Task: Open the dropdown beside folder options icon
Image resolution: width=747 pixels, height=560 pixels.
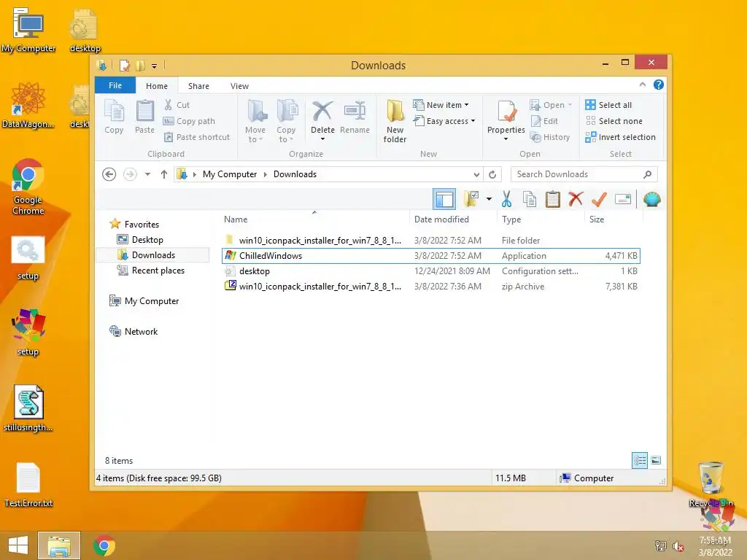Action: pos(489,199)
